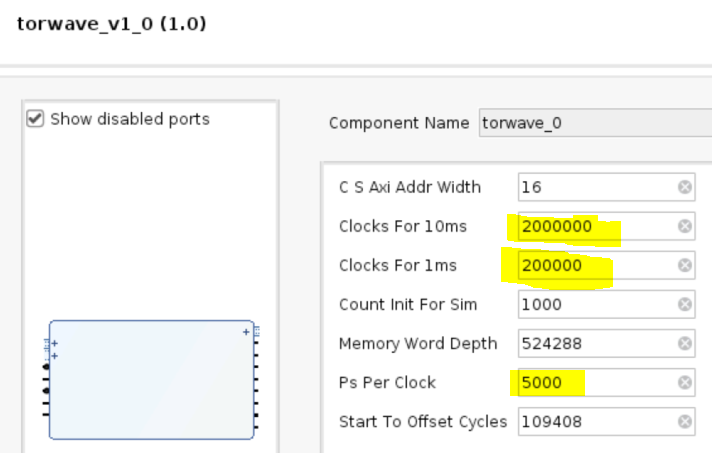712x453 pixels.
Task: Select the Clocks For 10ms input box
Action: 596,226
